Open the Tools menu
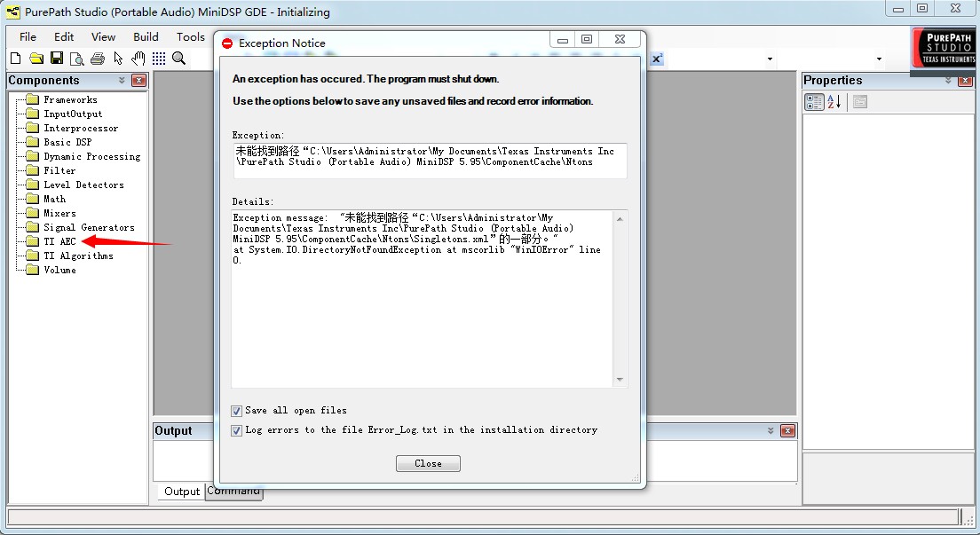Screen dimensions: 980x535 tap(190, 37)
